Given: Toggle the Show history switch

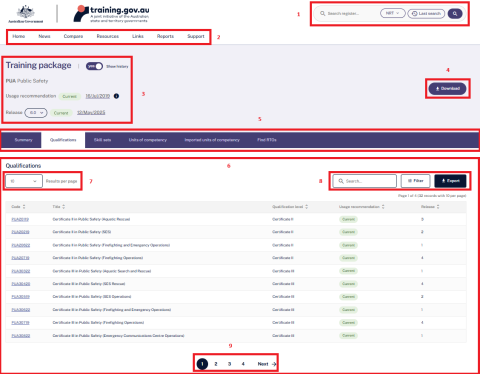Looking at the screenshot, I should point(94,66).
